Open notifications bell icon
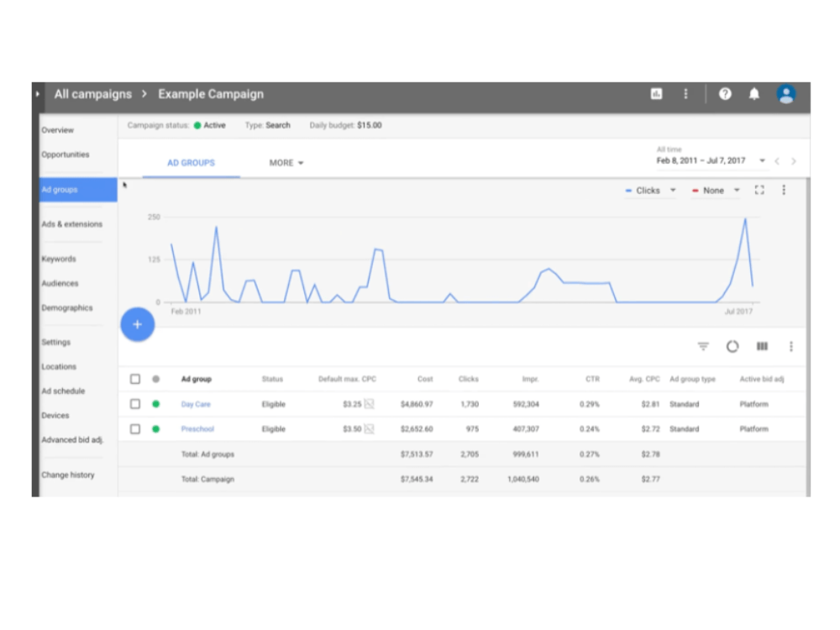Viewport: 840px width, 630px height. pyautogui.click(x=753, y=94)
